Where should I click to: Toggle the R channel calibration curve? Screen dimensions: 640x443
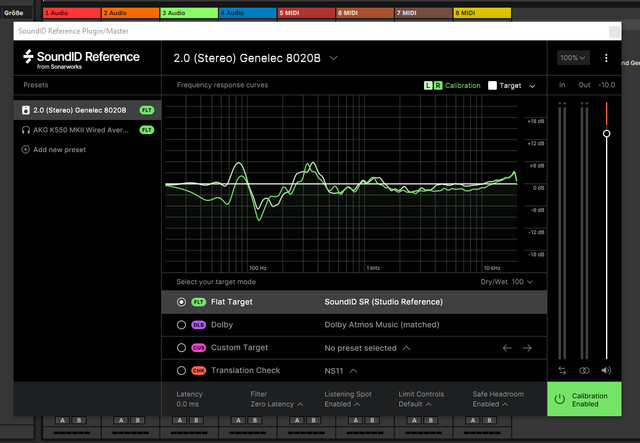click(438, 85)
